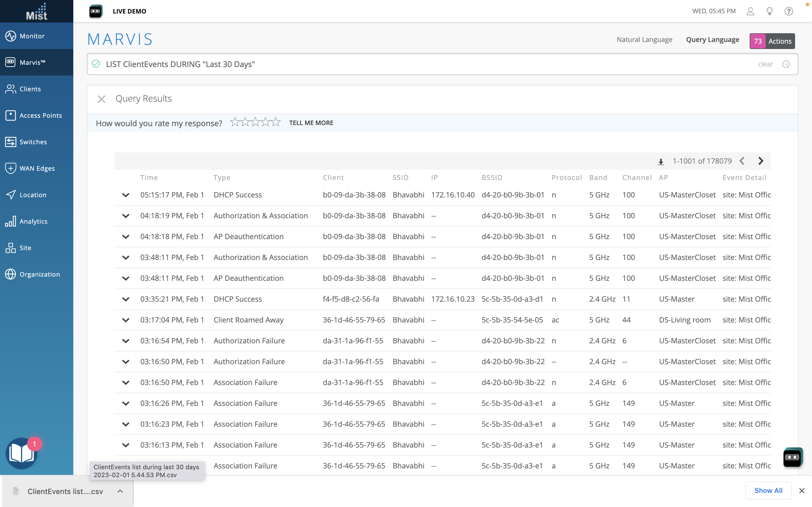This screenshot has width=812, height=507.
Task: Switch to Natural Language mode
Action: (x=644, y=39)
